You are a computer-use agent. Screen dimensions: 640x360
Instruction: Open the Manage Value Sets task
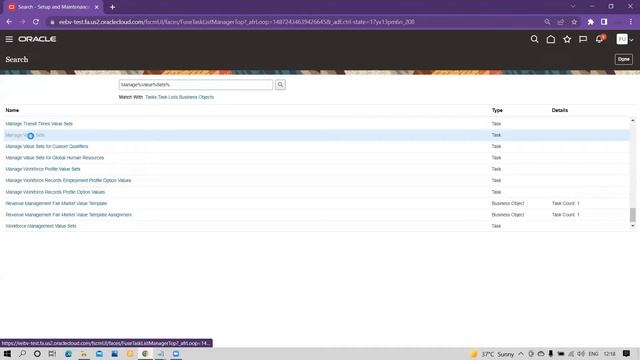click(25, 135)
